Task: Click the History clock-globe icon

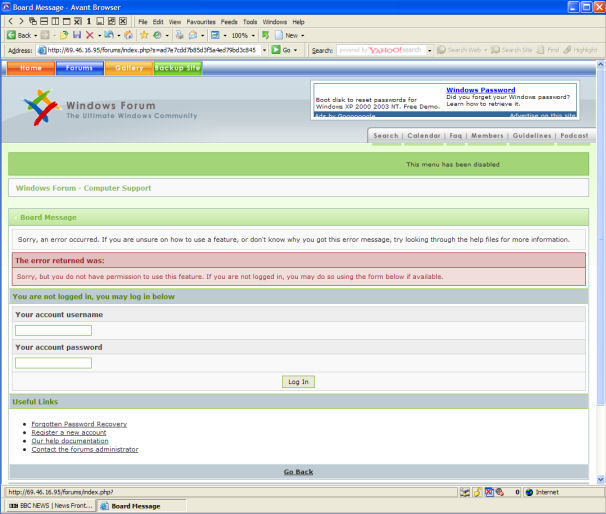Action: [157, 35]
